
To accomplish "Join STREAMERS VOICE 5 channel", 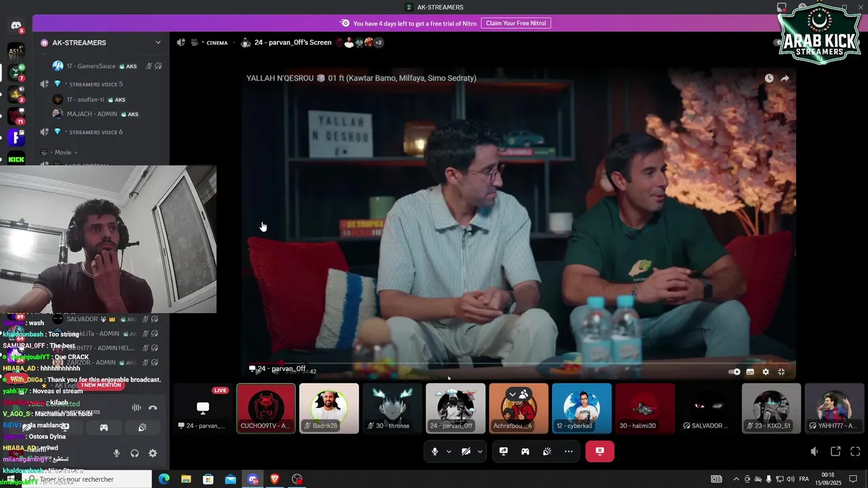I will pyautogui.click(x=96, y=84).
